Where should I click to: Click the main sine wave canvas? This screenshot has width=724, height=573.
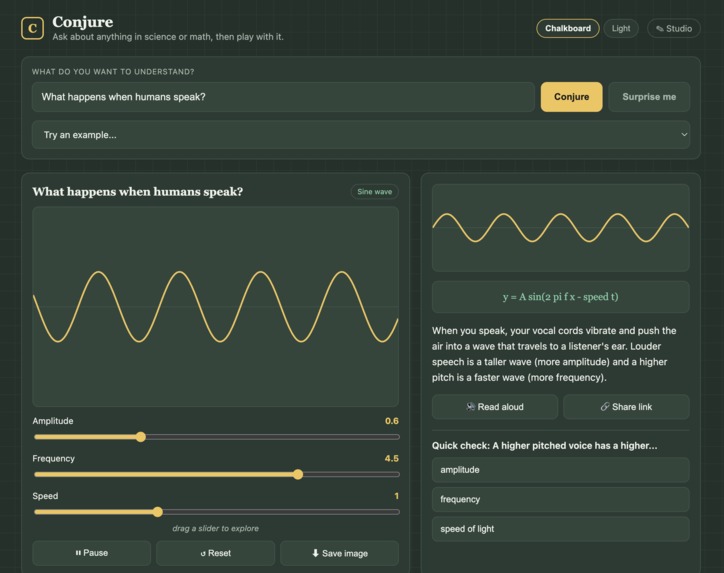[x=216, y=307]
